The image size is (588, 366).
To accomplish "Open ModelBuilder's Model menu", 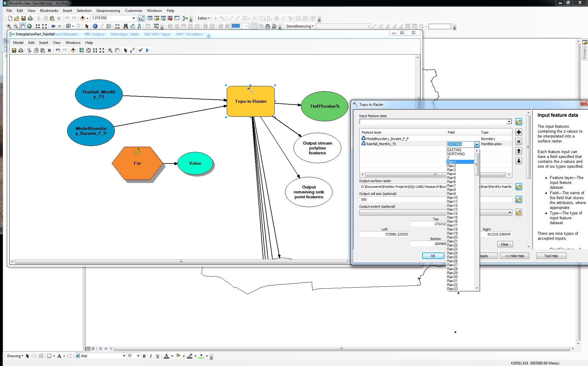I will pyautogui.click(x=18, y=43).
